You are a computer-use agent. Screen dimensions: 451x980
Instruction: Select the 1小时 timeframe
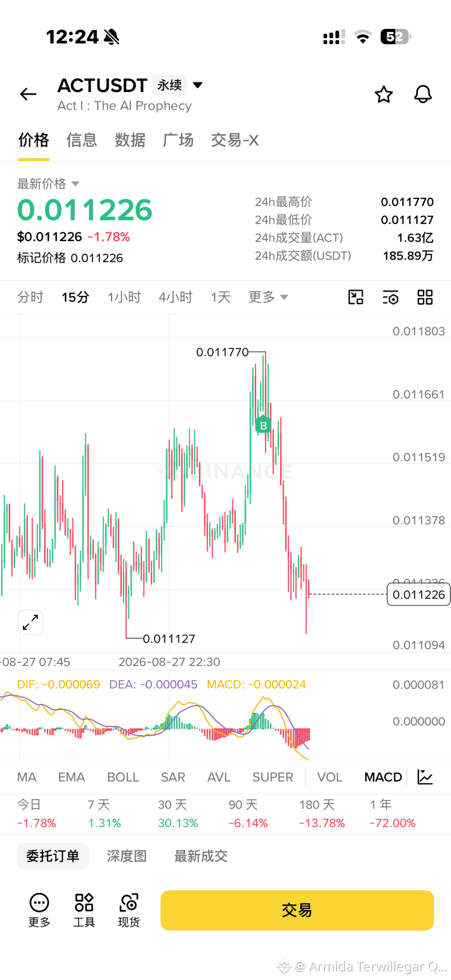(124, 297)
